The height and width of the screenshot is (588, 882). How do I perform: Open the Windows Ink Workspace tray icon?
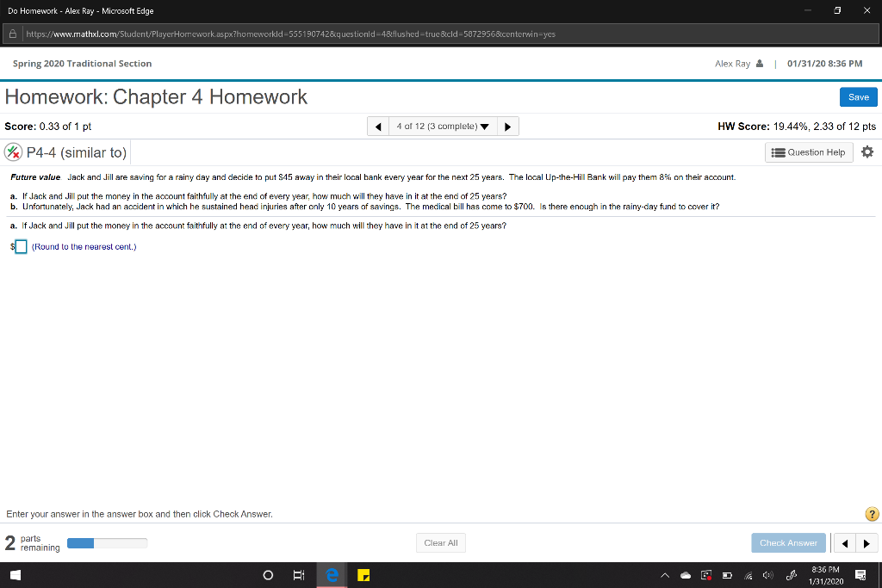790,574
